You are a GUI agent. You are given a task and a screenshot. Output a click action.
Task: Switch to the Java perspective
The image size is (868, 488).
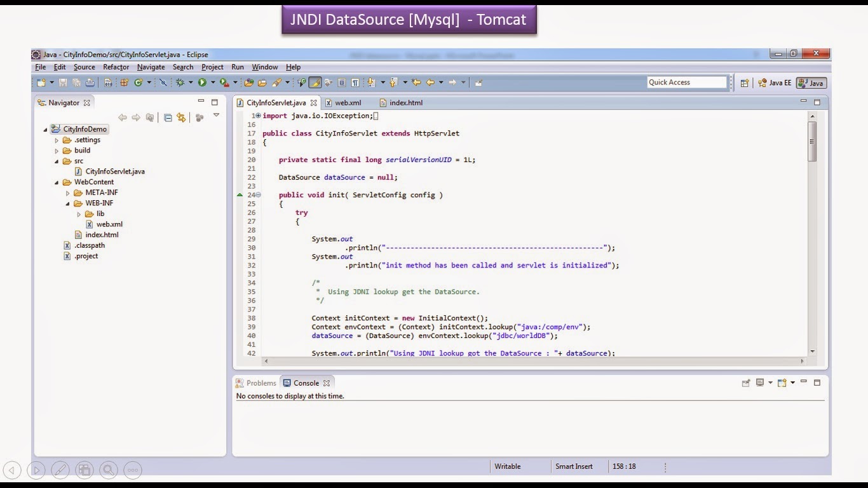(811, 83)
